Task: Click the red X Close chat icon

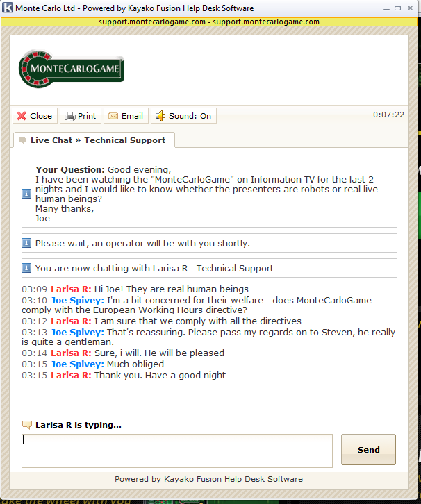Action: [22, 116]
